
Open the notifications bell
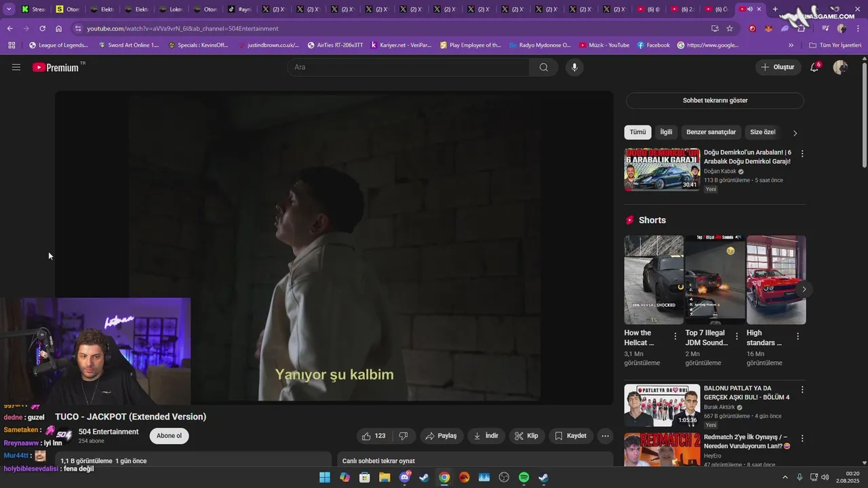[x=814, y=67]
